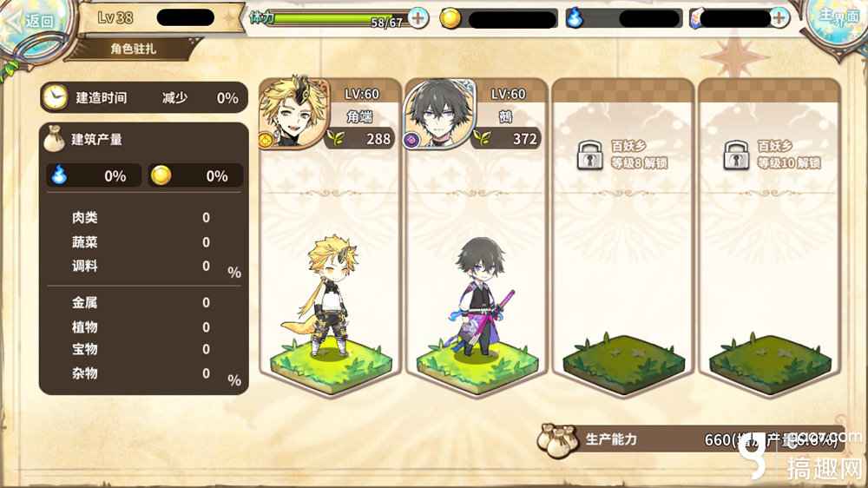868x488 pixels.
Task: Click the green stamina progress bar
Action: [x=334, y=19]
